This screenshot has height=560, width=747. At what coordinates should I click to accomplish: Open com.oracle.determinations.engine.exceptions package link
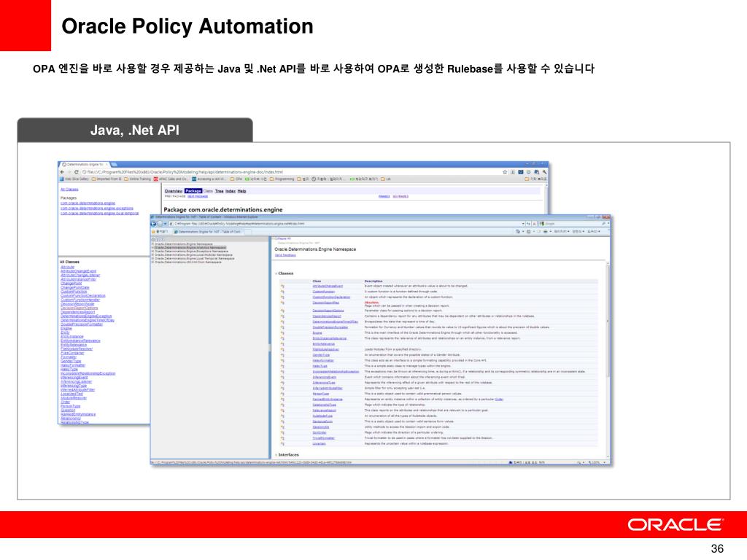pyautogui.click(x=97, y=208)
